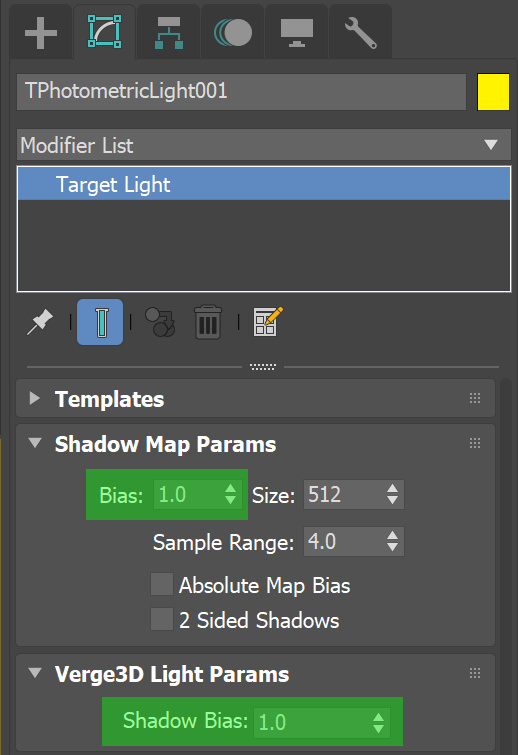Open the Motion panel tab
Screen dimensions: 518x755
pyautogui.click(x=233, y=33)
